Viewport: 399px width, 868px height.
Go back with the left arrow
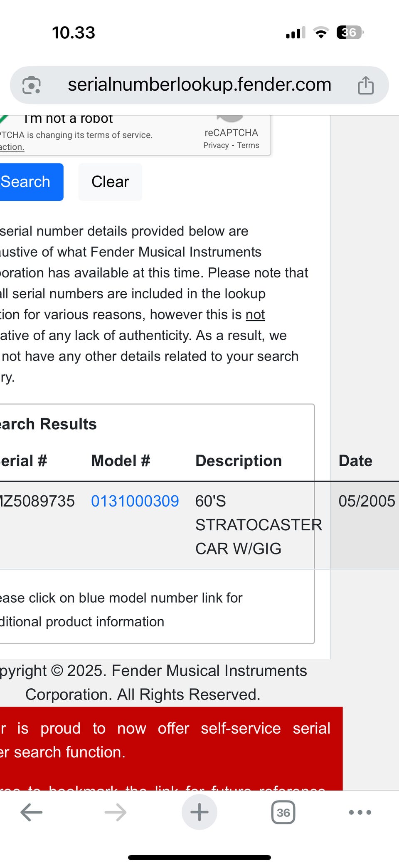[32, 812]
